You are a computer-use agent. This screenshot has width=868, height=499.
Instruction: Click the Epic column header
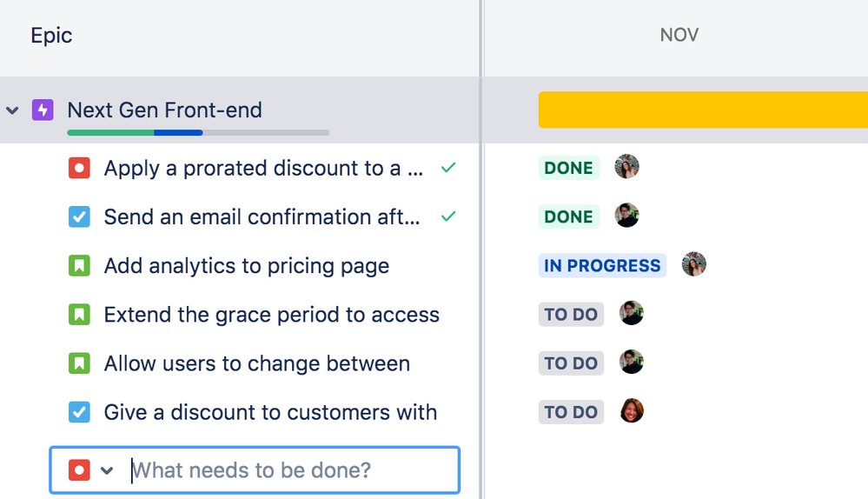click(51, 36)
